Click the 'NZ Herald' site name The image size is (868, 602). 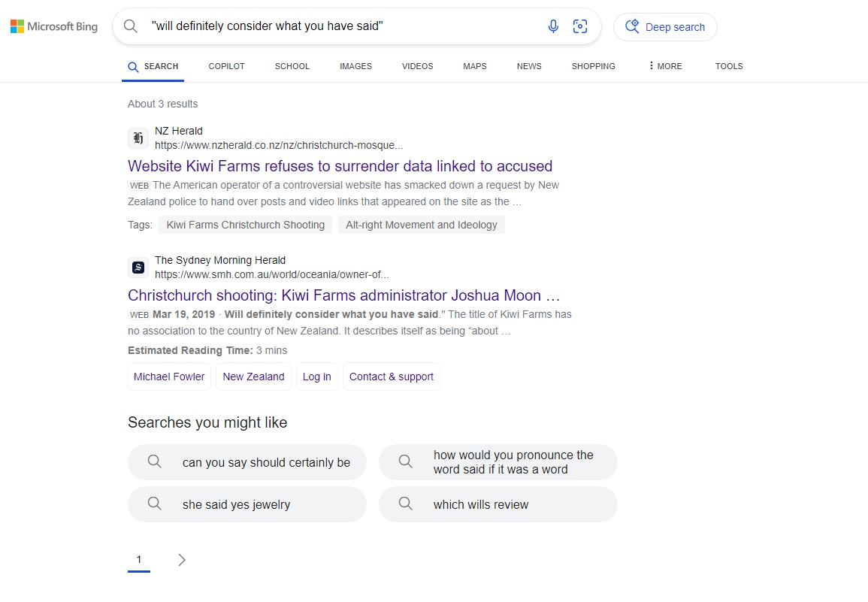click(179, 132)
